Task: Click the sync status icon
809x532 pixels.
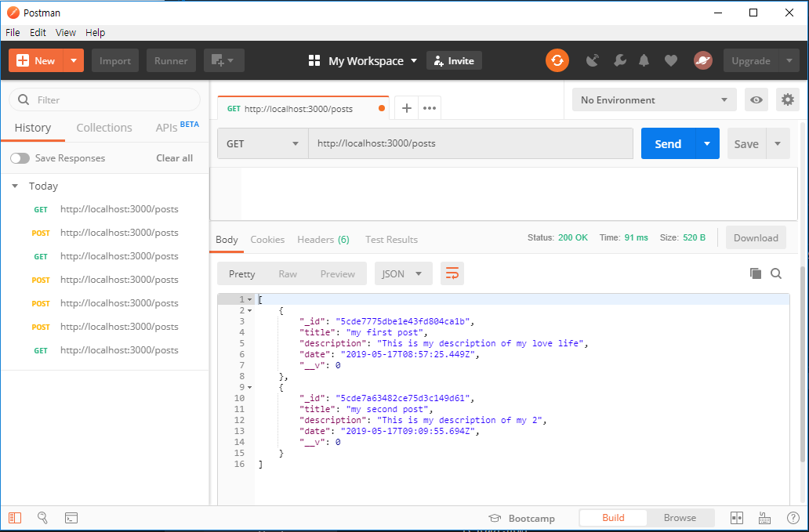Action: (x=557, y=60)
